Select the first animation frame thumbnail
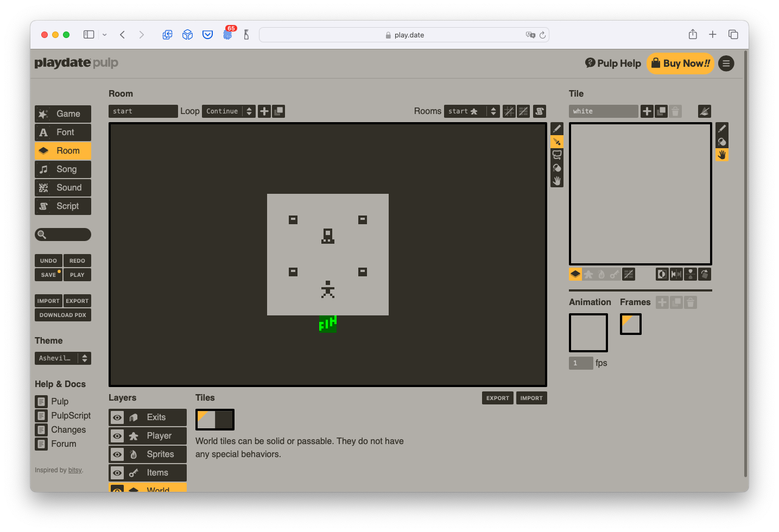The width and height of the screenshot is (779, 532). [x=631, y=324]
